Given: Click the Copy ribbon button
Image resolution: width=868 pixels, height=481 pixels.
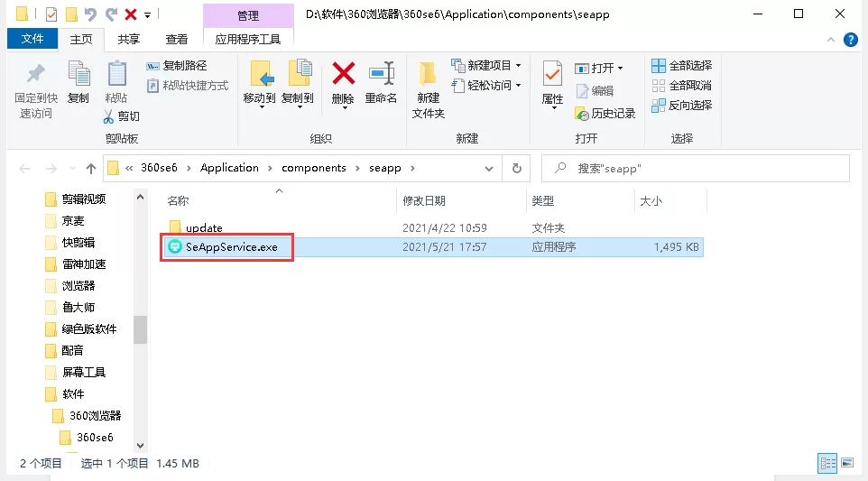Looking at the screenshot, I should 78,82.
